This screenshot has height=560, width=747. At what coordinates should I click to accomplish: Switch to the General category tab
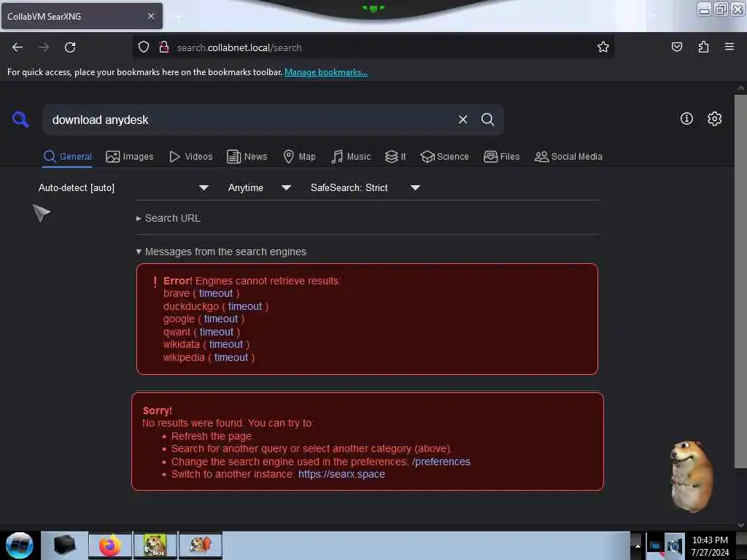pos(67,157)
